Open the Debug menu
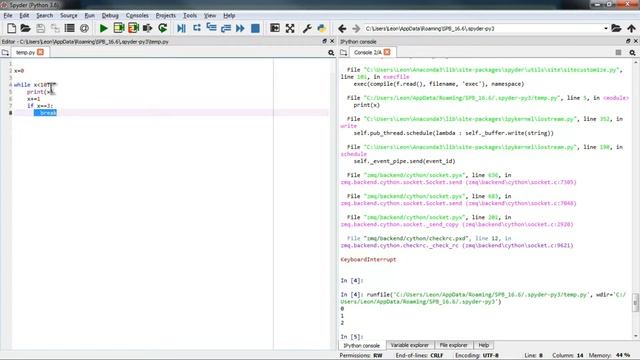This screenshot has width=640, height=360. 110,16
